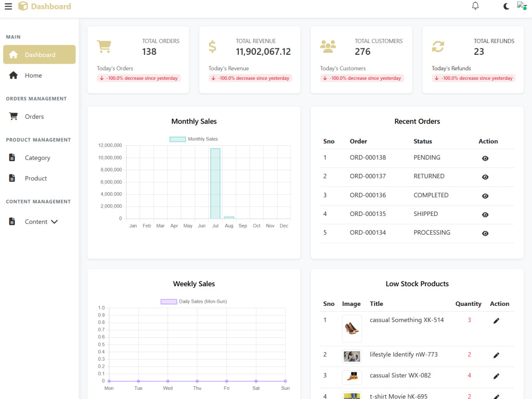
Task: Click the Product document icon
Action: point(12,178)
